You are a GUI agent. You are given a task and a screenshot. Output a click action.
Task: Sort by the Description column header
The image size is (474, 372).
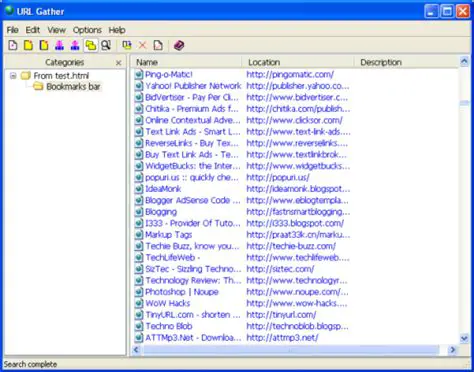406,62
